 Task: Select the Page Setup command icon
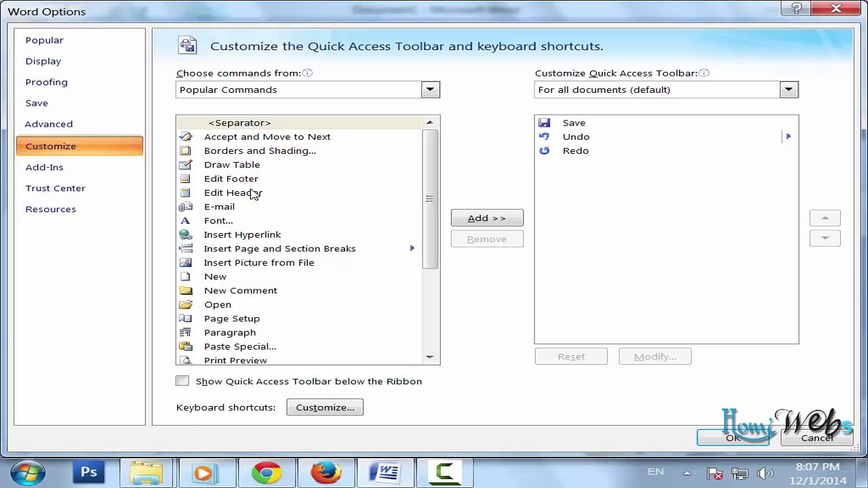pyautogui.click(x=185, y=319)
